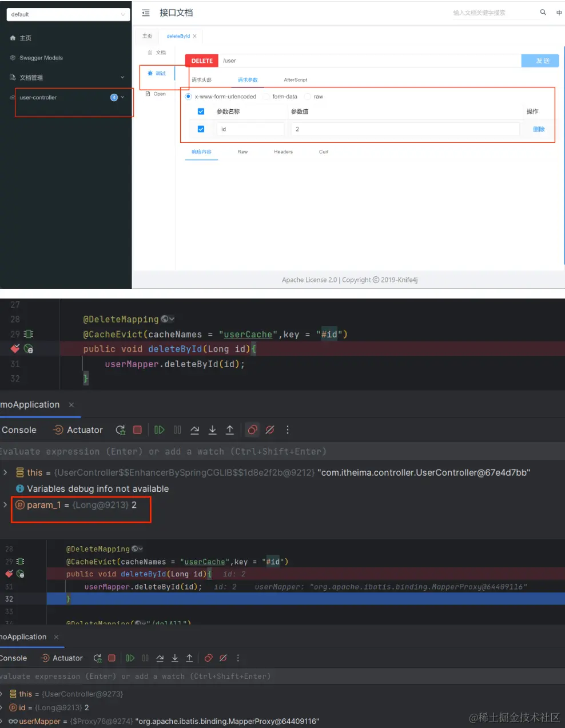Click Resume Program in the userMapper debug panel
Viewport: 565px width, 728px height.
pyautogui.click(x=130, y=658)
